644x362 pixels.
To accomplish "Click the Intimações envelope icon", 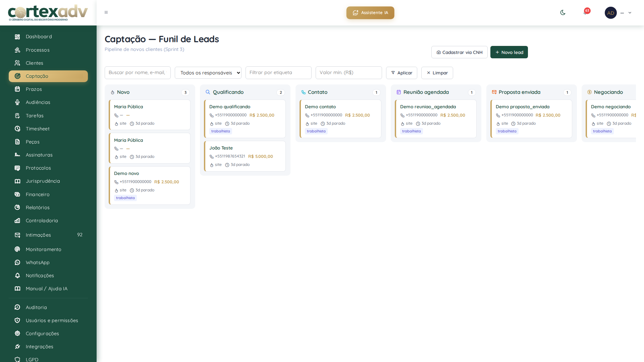I will coord(17,235).
